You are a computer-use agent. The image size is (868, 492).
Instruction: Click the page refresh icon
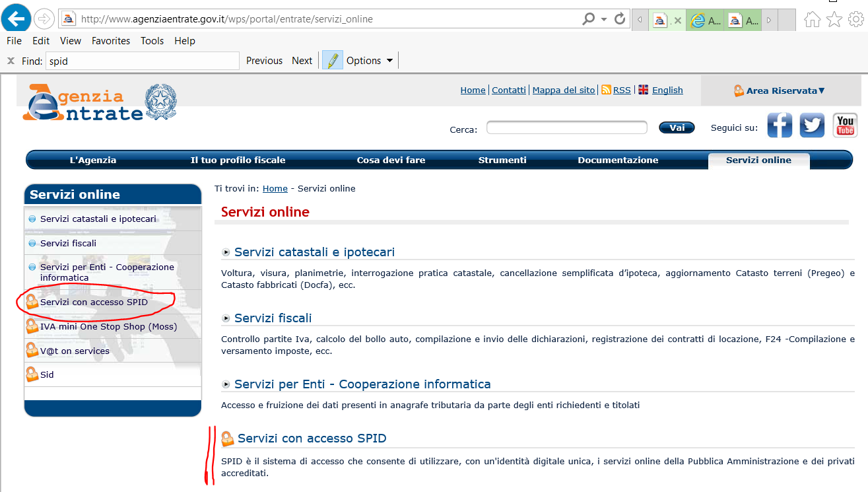coord(619,19)
